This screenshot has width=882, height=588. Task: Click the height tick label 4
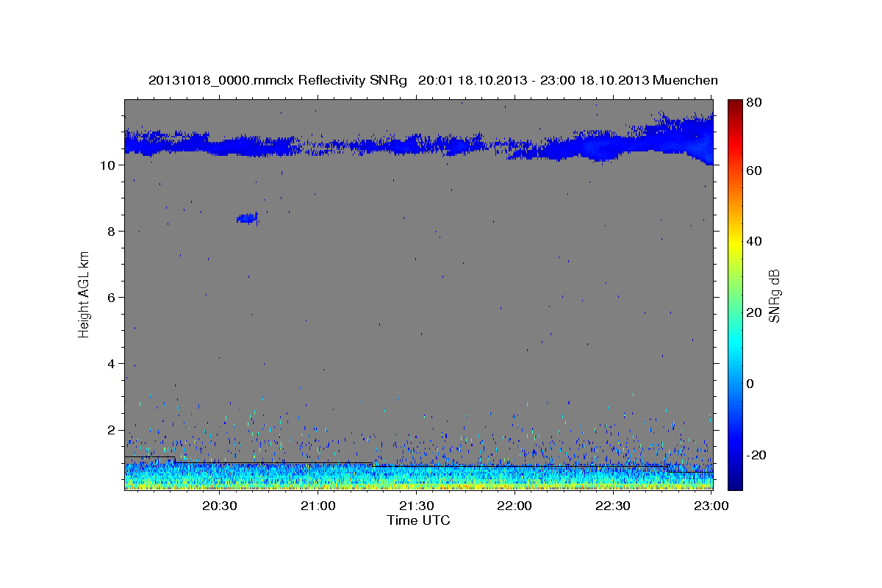pyautogui.click(x=110, y=364)
